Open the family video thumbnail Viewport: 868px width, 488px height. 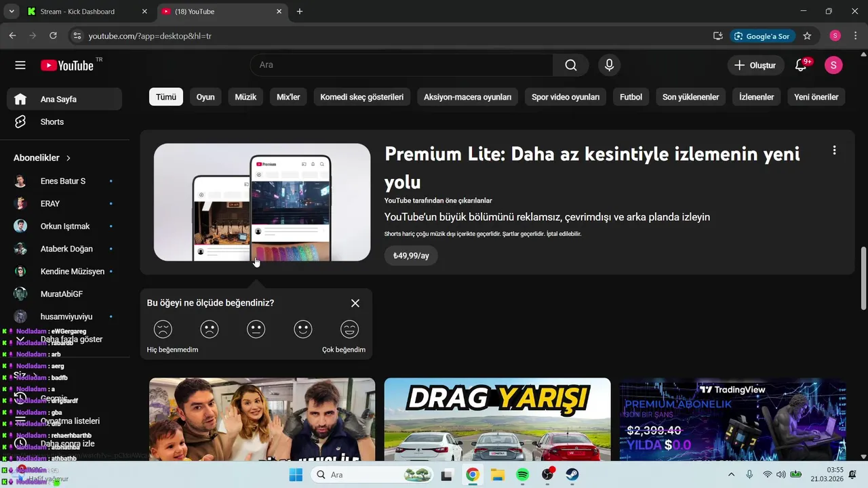[262, 420]
